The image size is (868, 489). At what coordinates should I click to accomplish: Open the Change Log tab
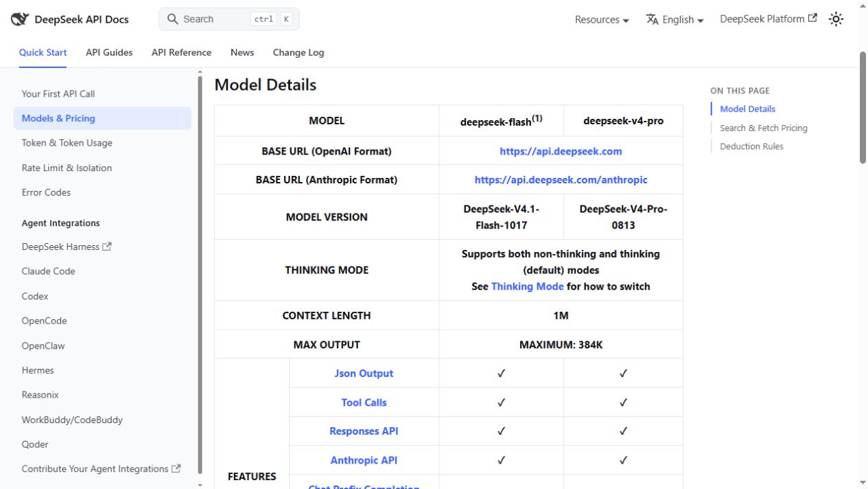pyautogui.click(x=298, y=52)
